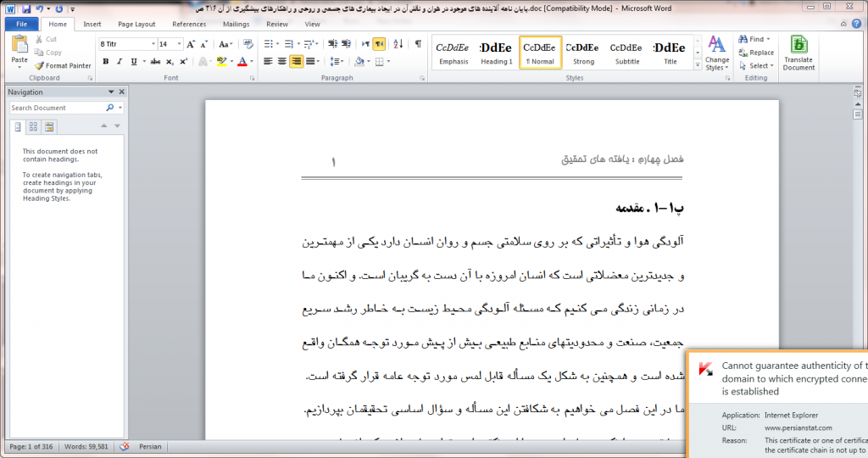Open Browse Pages view in Navigation pane
The image size is (868, 458).
coord(33,127)
